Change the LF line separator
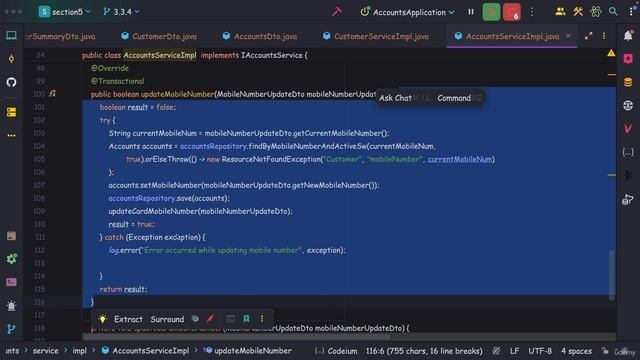The height and width of the screenshot is (360, 640). point(514,351)
